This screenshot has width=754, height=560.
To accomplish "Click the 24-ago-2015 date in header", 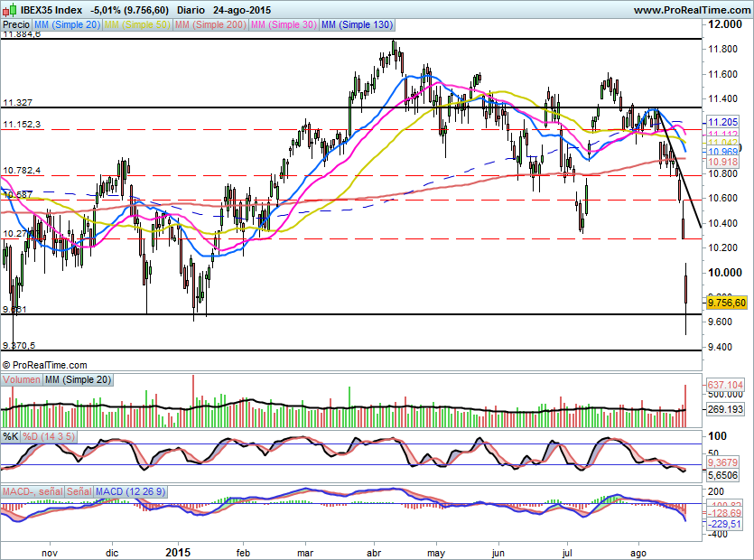I will [242, 10].
